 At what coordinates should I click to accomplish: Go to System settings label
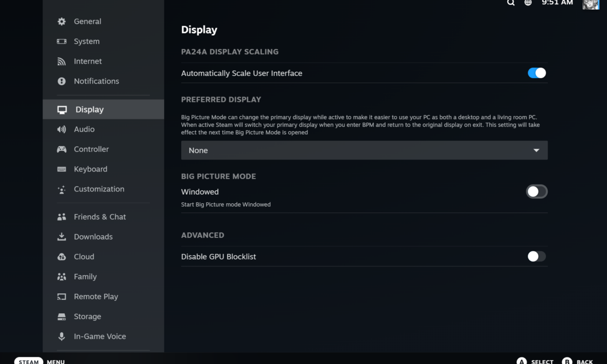pos(87,42)
